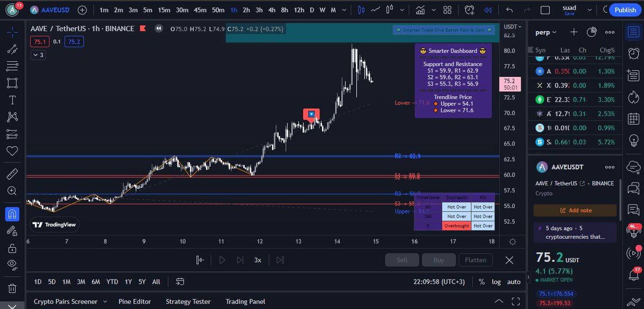Click the compare or add symbol plus icon
This screenshot has width=644, height=309.
pyautogui.click(x=82, y=10)
